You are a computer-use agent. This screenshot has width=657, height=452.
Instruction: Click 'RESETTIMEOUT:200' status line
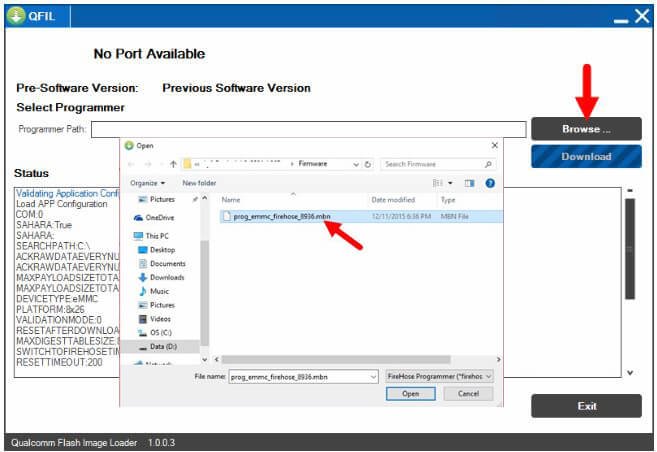pos(59,362)
